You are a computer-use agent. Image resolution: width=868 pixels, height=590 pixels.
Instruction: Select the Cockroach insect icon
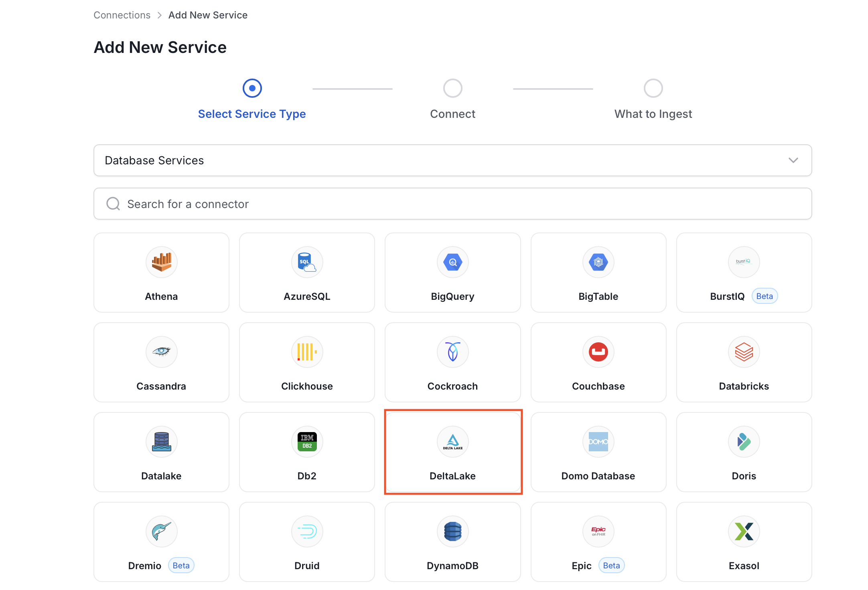(x=452, y=352)
